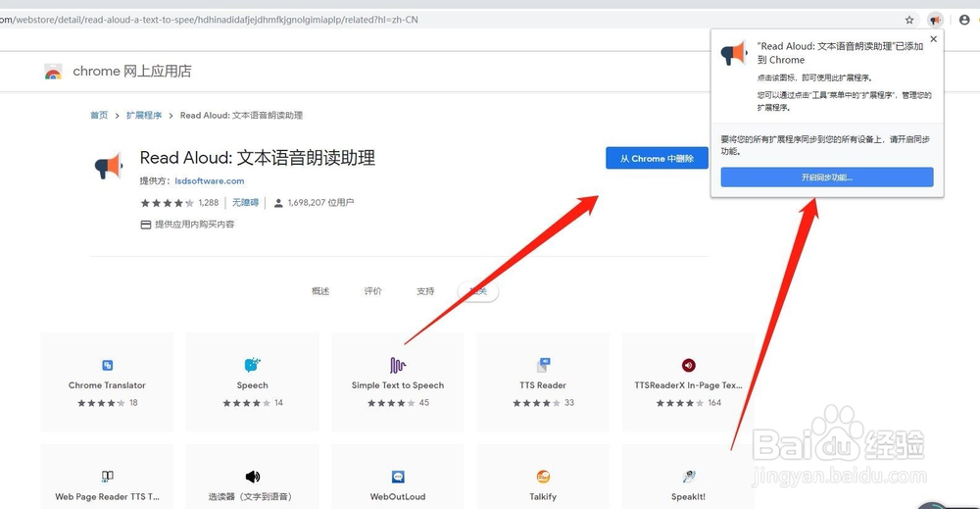Open SpeakIt! extension icon
Screen dimensions: 980x509
coord(689,477)
